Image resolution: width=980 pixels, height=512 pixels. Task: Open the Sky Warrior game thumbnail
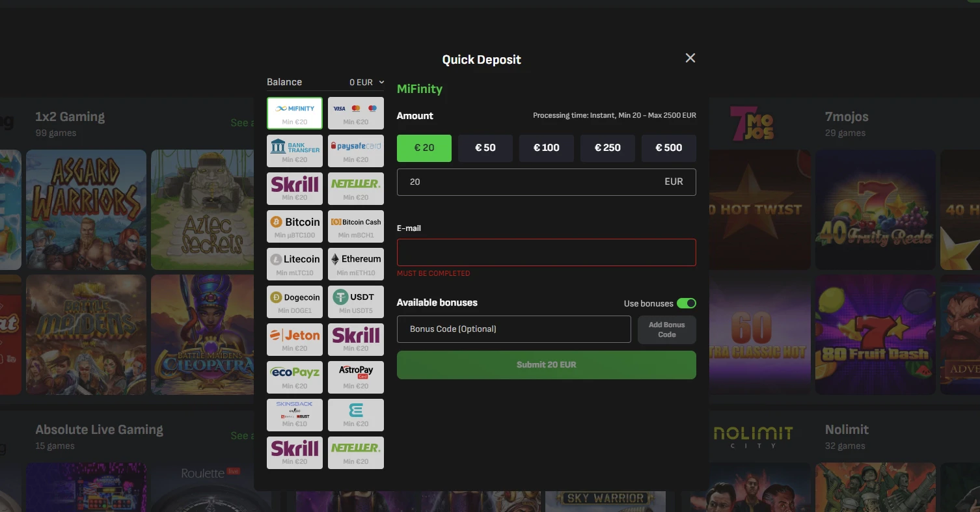605,501
